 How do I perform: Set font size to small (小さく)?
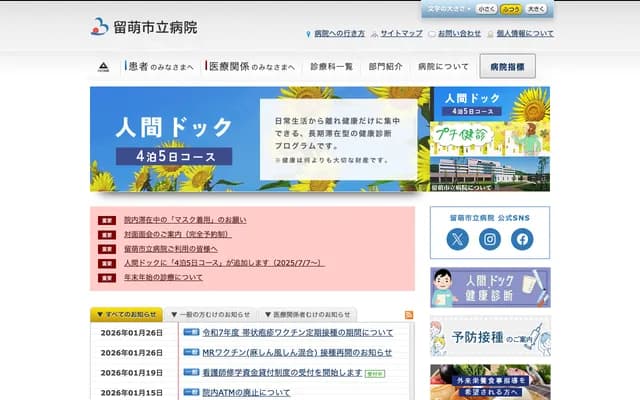(x=486, y=8)
